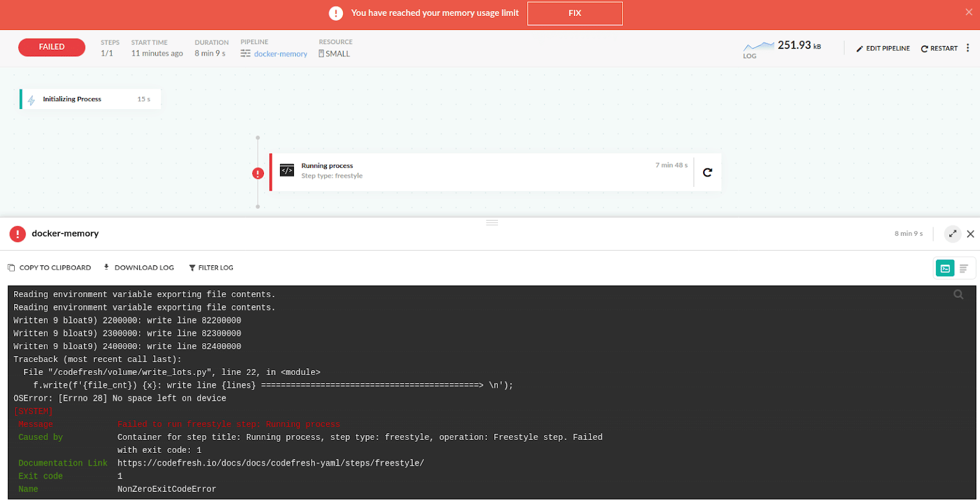The height and width of the screenshot is (500, 980).
Task: Click the FIX button in the banner
Action: tap(575, 13)
